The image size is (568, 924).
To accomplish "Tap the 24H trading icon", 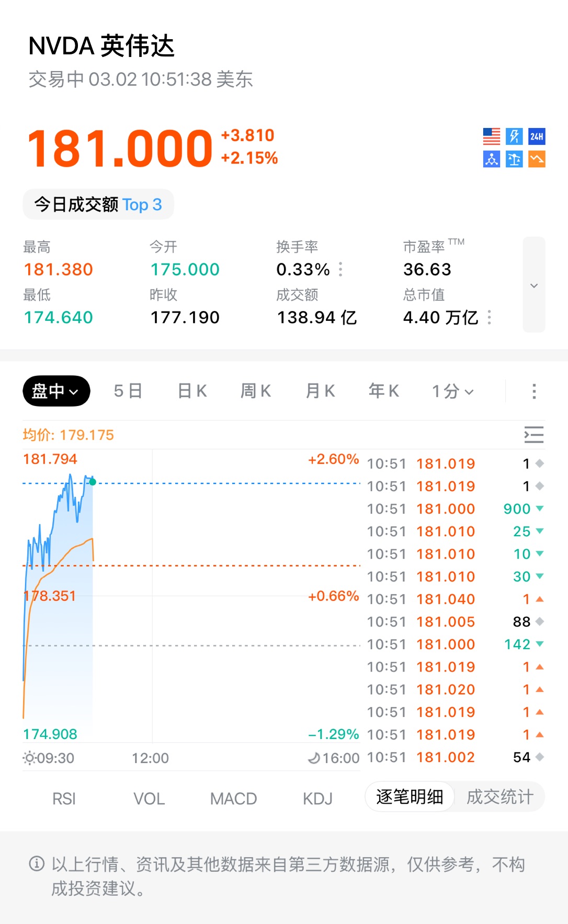I will coord(537,136).
